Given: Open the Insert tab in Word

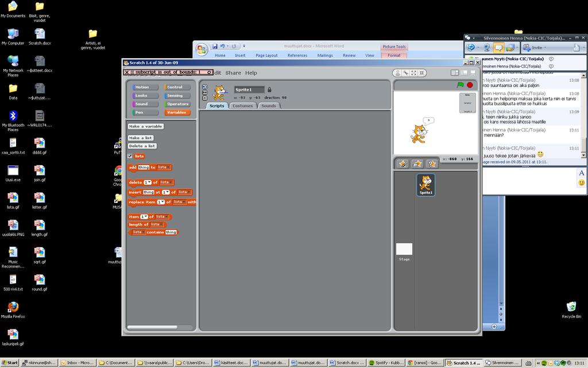Looking at the screenshot, I should pyautogui.click(x=240, y=56).
